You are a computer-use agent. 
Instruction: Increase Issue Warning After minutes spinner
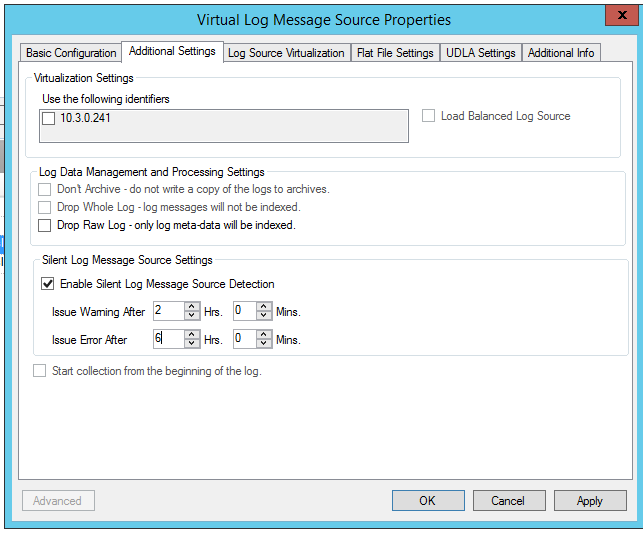pos(264,307)
